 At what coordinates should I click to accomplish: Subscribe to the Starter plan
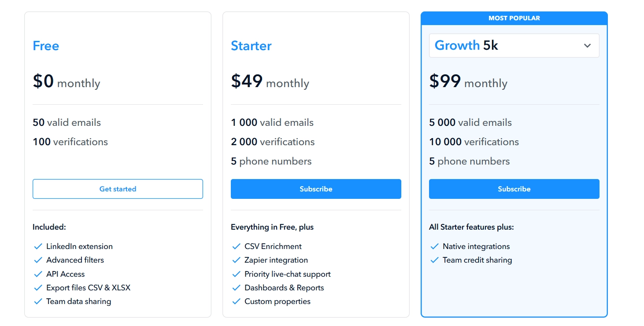point(316,189)
